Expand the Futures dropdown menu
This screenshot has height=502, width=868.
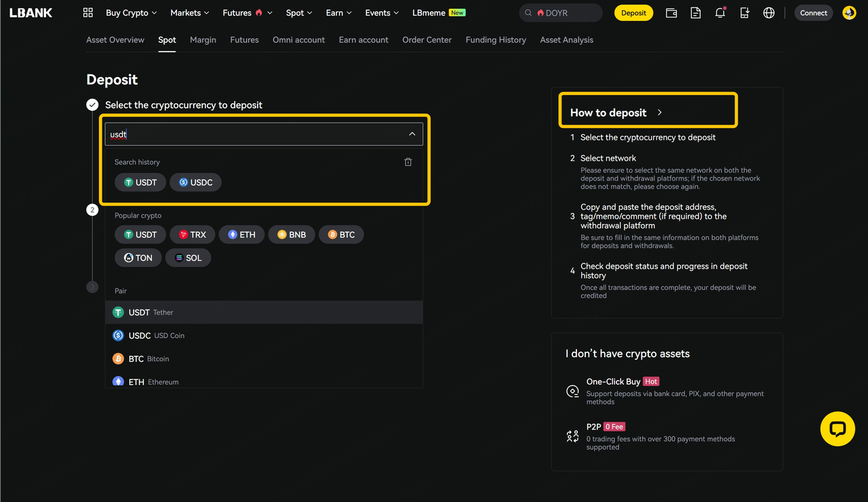pyautogui.click(x=247, y=13)
